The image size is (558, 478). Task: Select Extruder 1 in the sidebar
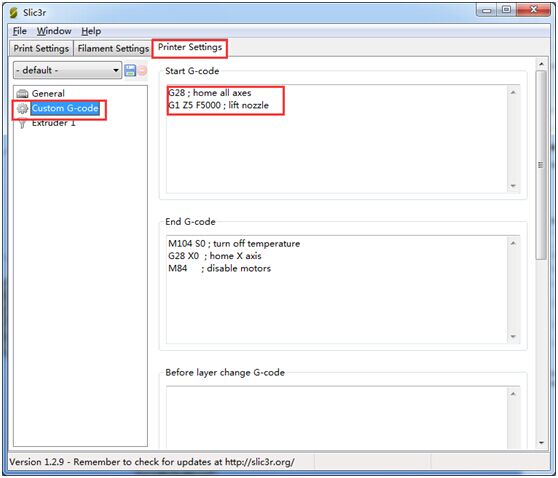(x=53, y=123)
